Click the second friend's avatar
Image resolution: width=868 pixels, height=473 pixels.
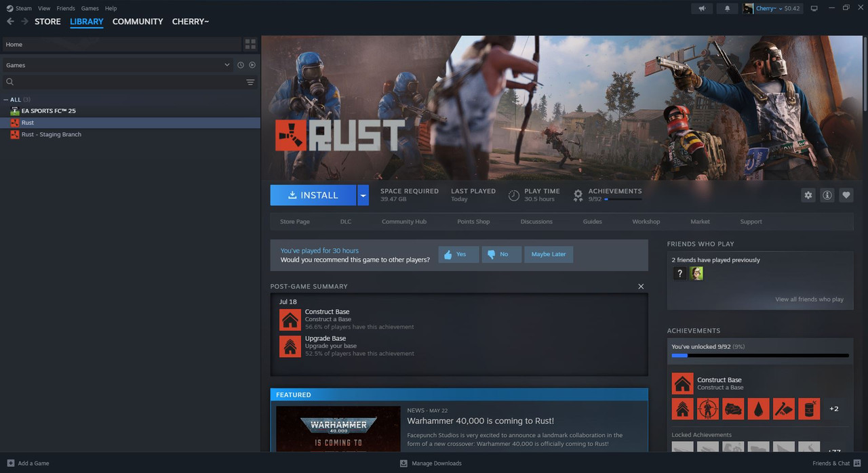(x=696, y=273)
